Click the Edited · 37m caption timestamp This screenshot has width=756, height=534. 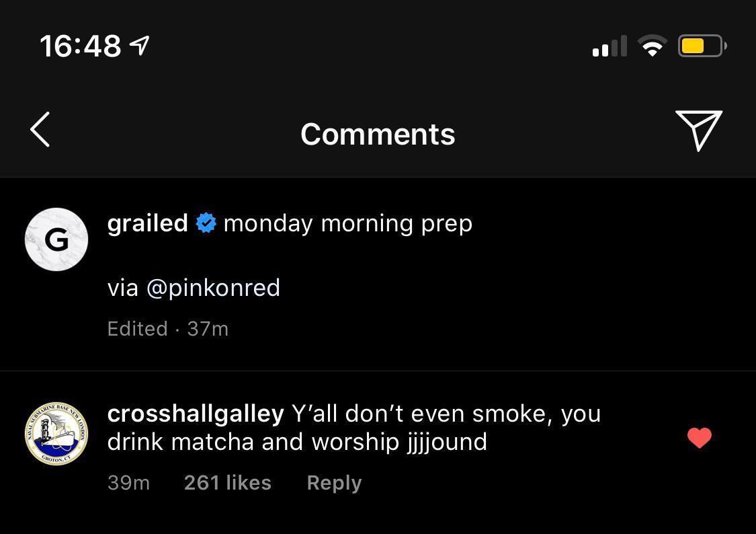(167, 329)
